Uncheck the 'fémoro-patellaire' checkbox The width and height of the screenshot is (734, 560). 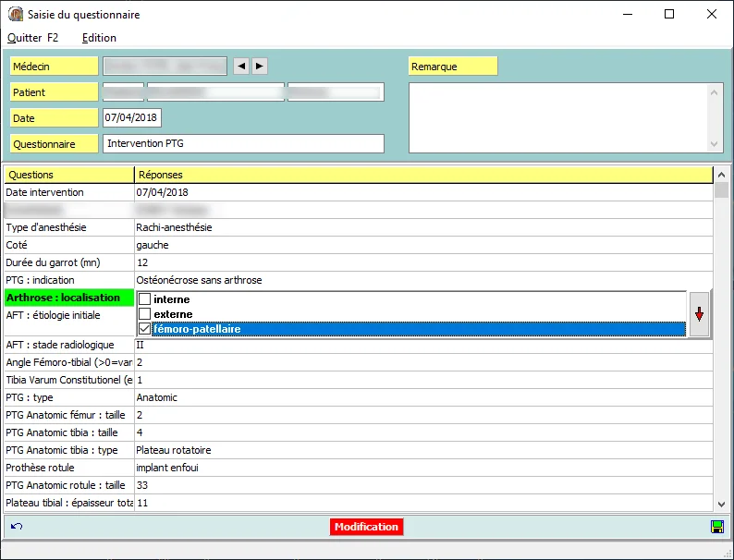[144, 329]
